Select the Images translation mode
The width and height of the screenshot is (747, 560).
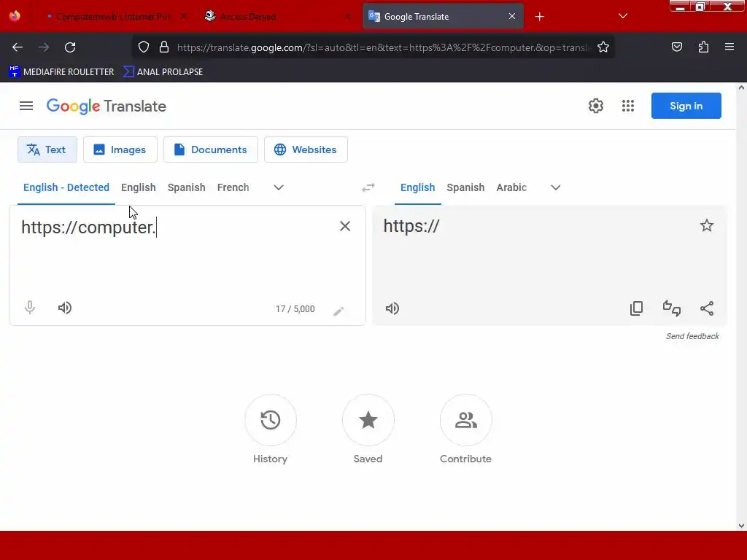120,149
